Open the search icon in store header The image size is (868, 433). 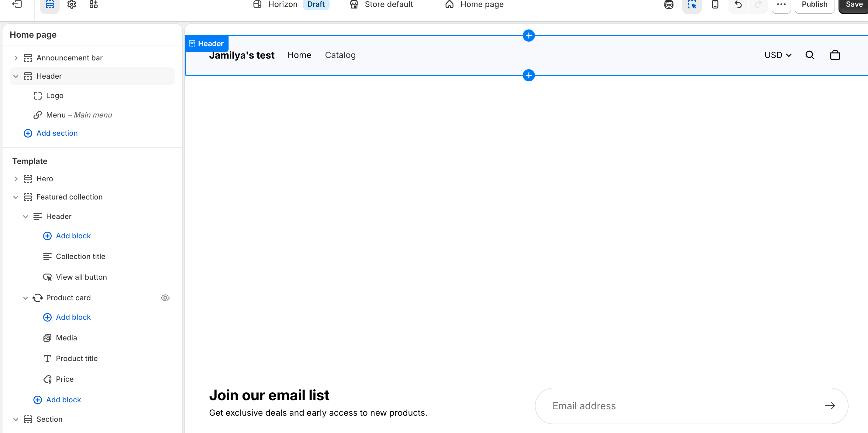coord(810,55)
